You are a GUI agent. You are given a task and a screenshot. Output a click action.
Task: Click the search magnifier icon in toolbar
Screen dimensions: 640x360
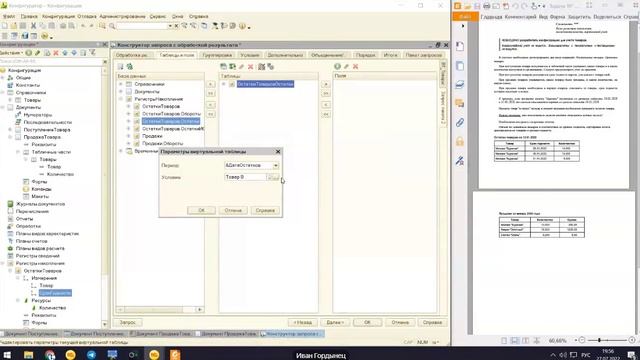[112, 26]
